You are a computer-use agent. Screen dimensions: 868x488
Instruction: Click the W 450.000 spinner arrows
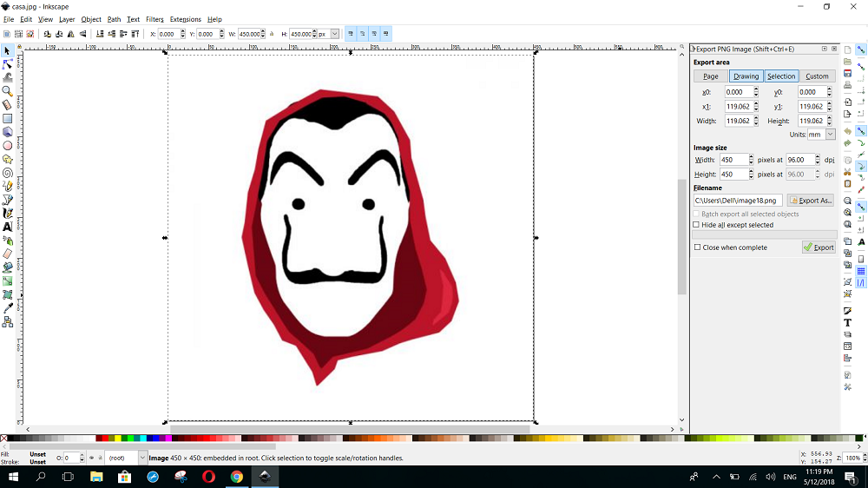coord(262,34)
